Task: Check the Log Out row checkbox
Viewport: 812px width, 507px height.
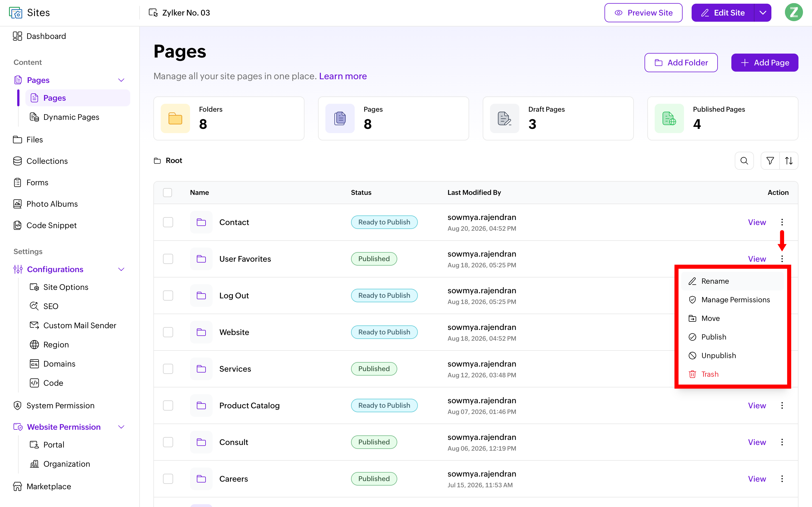Action: [168, 296]
